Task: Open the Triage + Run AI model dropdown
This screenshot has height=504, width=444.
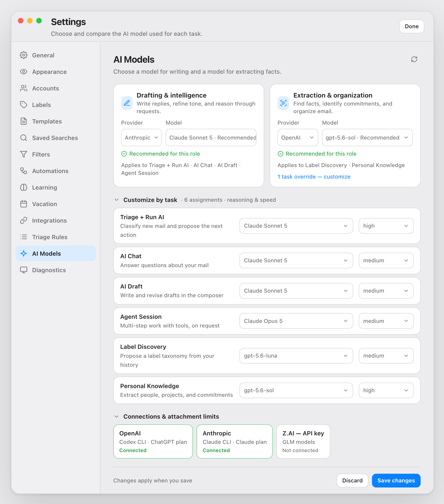Action: (296, 226)
